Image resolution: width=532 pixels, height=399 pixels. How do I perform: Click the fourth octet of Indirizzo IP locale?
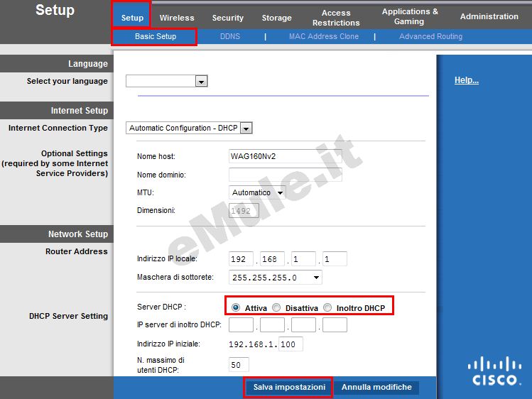[335, 259]
